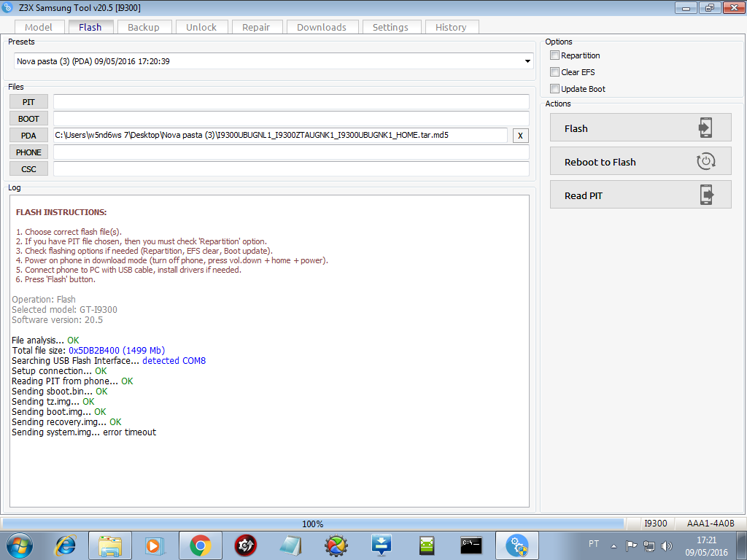Open the Settings tab
The width and height of the screenshot is (747, 560).
391,27
